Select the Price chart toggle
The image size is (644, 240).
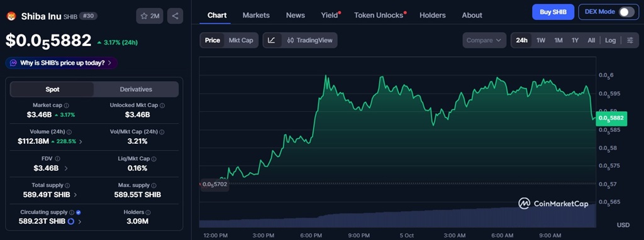(x=213, y=40)
